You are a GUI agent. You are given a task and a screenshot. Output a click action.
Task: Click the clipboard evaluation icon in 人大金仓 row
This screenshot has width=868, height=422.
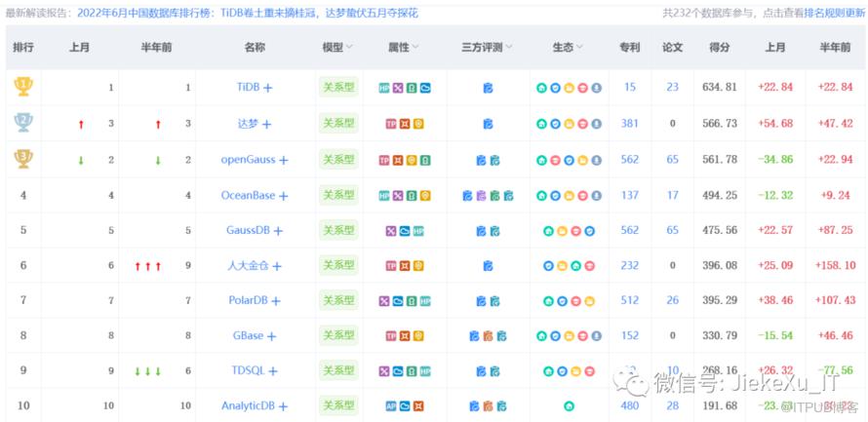pos(488,266)
